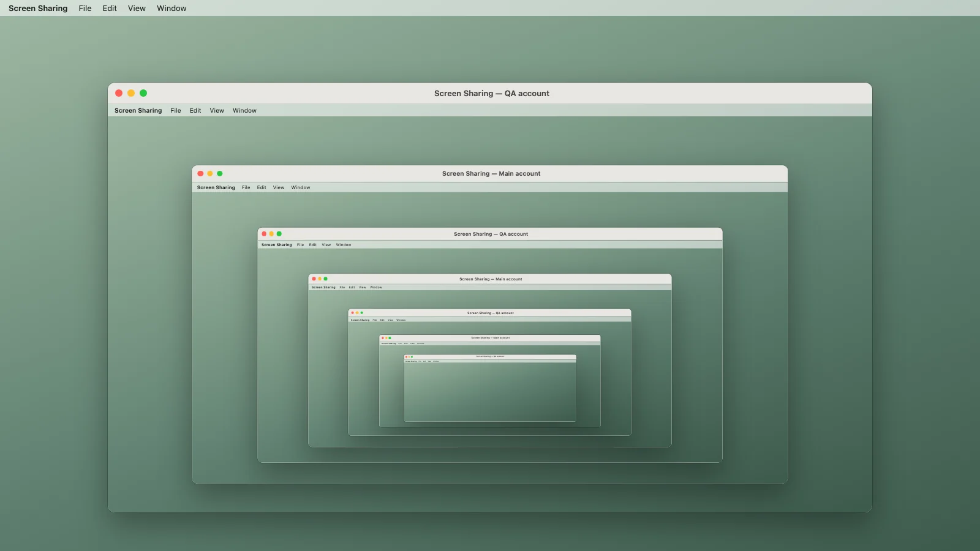This screenshot has width=980, height=551.
Task: Click the green zoom button of the largest Main account window
Action: coord(220,173)
